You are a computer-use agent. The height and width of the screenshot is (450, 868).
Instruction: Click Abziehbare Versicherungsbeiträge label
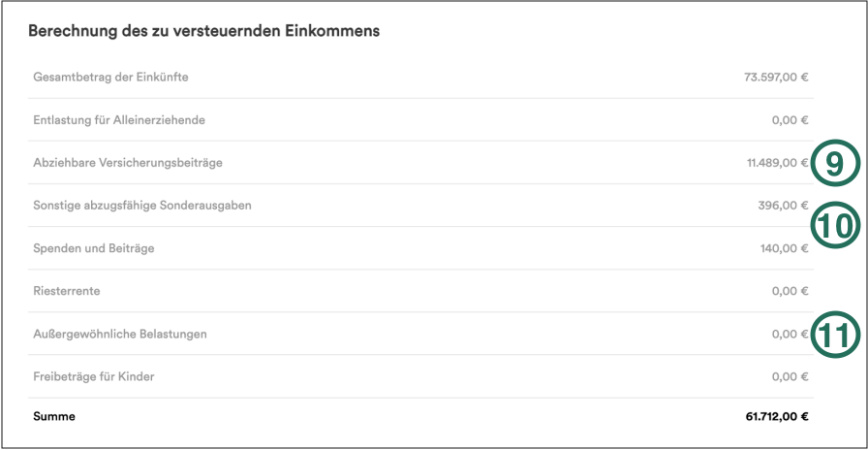pyautogui.click(x=128, y=163)
